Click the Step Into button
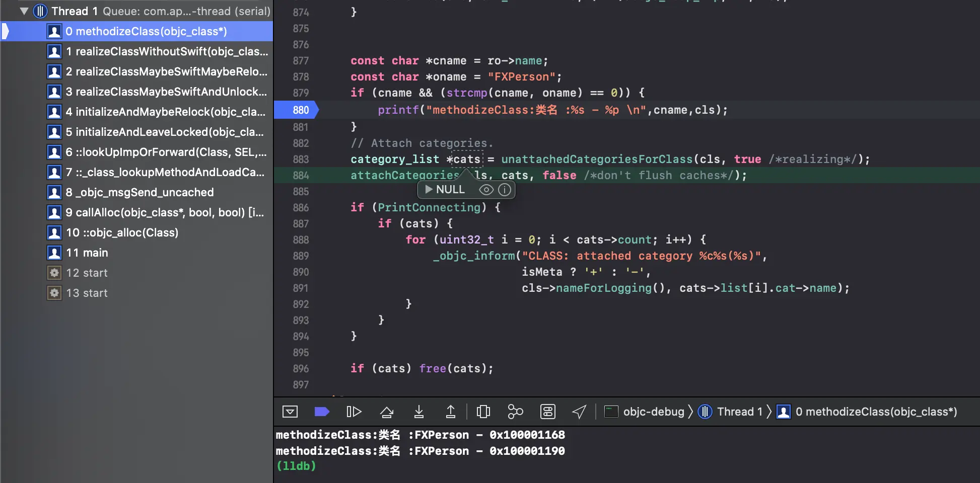The width and height of the screenshot is (980, 483). [x=418, y=412]
